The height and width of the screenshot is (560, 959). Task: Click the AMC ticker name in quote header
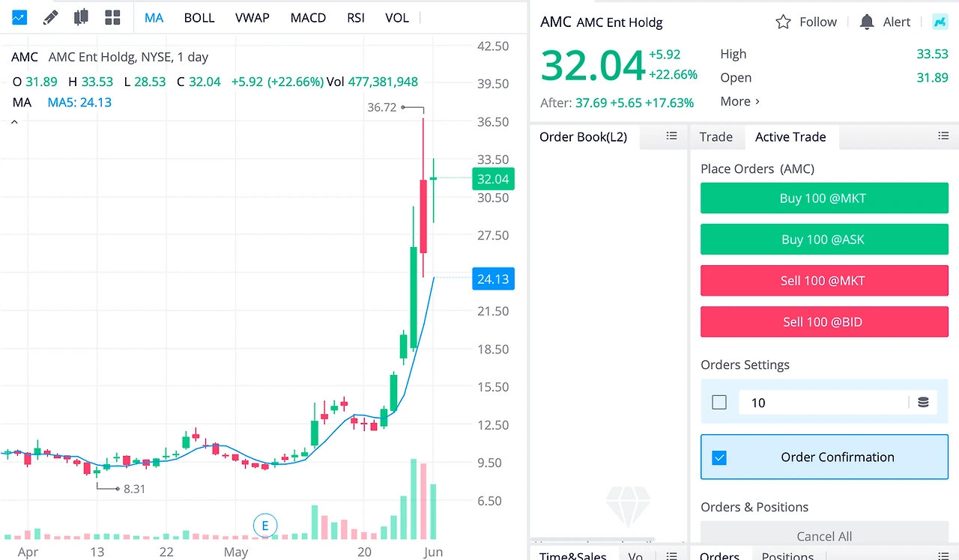point(556,22)
